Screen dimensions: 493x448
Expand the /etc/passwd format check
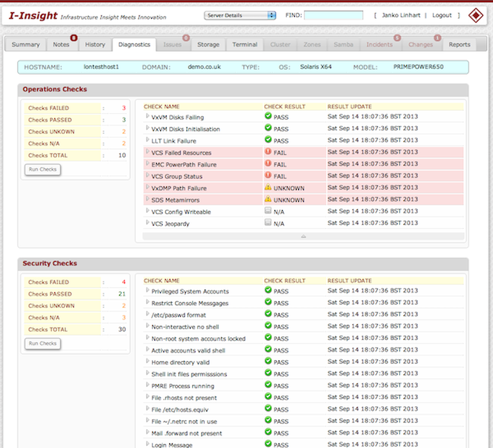pyautogui.click(x=147, y=314)
